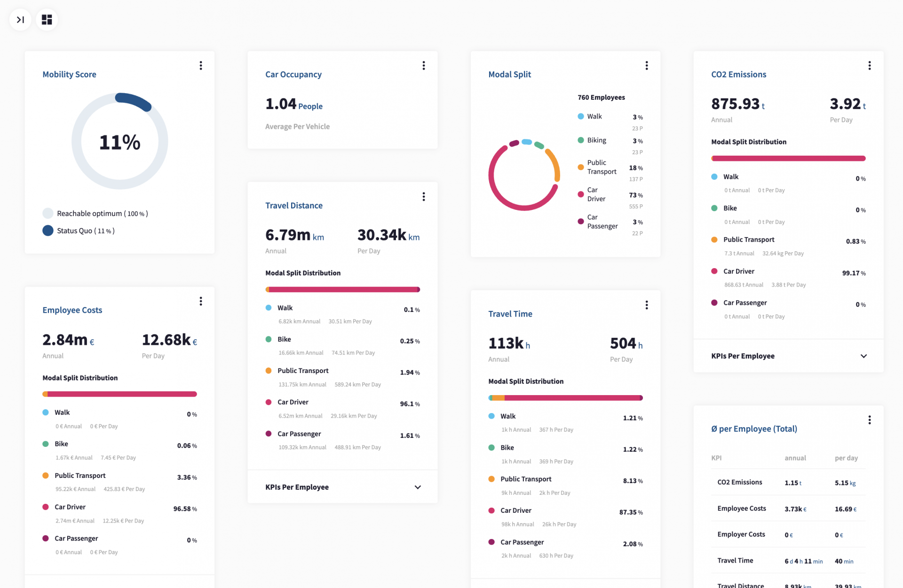Click the 760 Employees label
This screenshot has width=903, height=588.
click(x=601, y=97)
